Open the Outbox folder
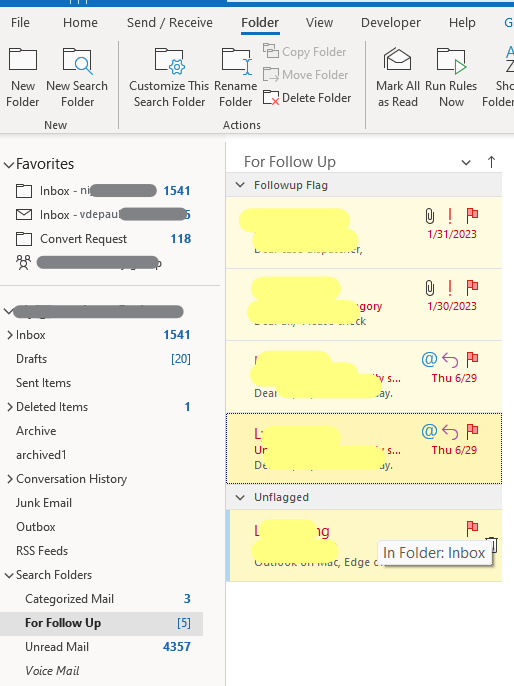Viewport: 514px width, 686px height. (x=103, y=527)
